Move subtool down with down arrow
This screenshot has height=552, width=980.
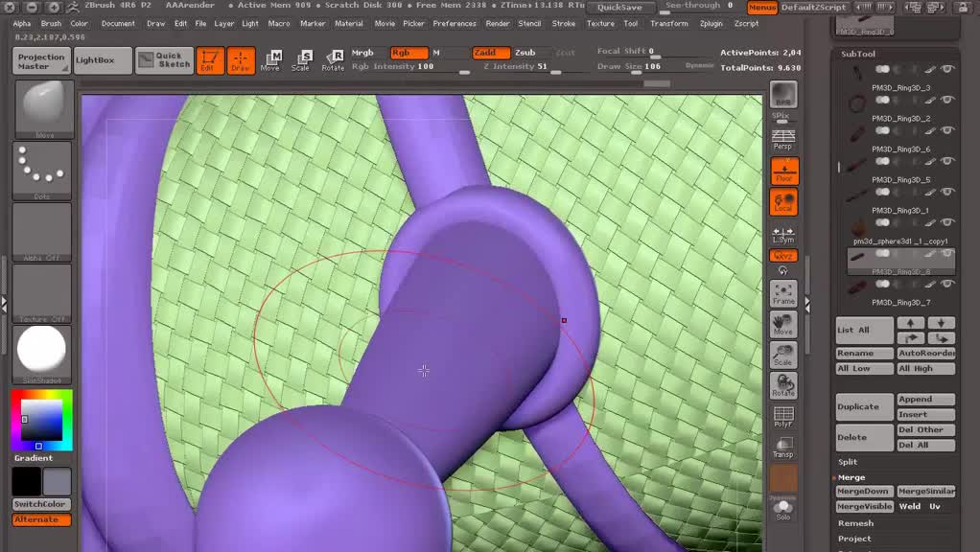tap(942, 323)
